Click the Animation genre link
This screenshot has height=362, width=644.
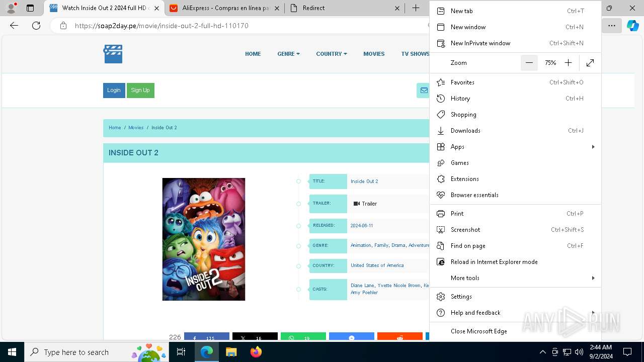(361, 245)
